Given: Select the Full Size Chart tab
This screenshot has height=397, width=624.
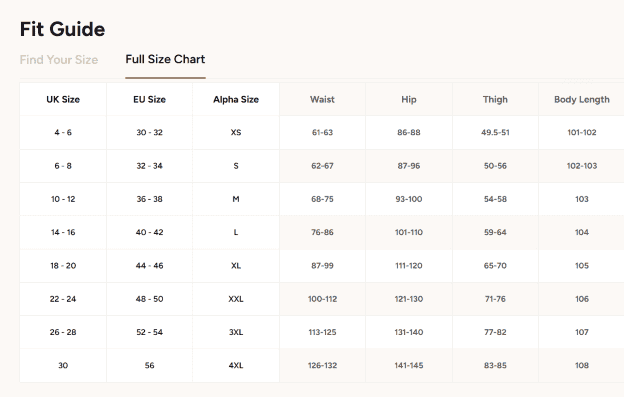Looking at the screenshot, I should click(165, 59).
